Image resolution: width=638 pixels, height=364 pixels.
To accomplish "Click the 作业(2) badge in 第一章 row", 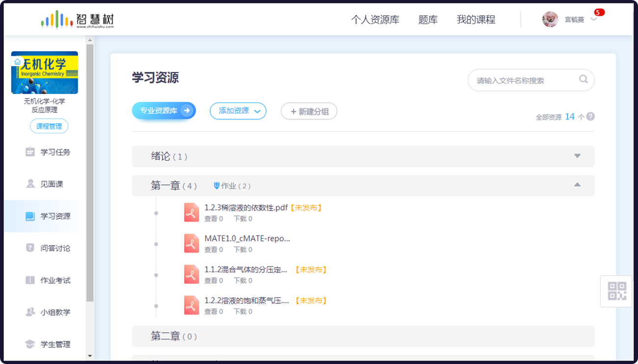I will (x=233, y=186).
